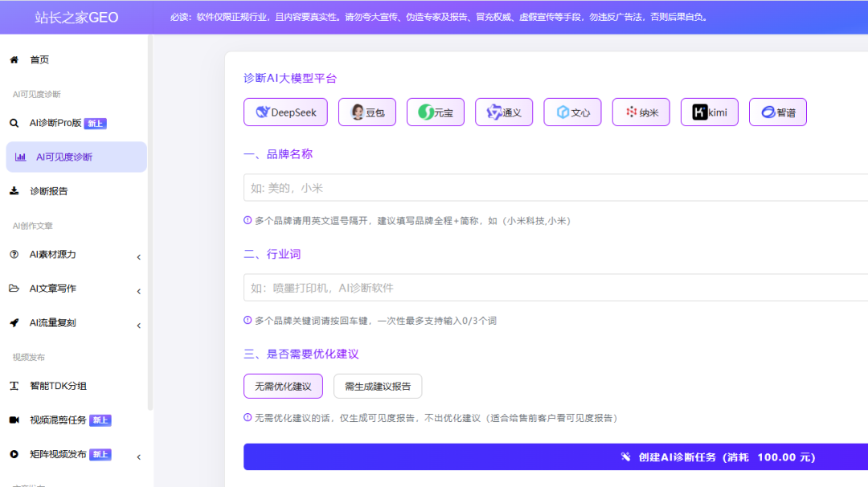Toggle the 豆包 model platform
The height and width of the screenshot is (487, 868).
click(367, 113)
